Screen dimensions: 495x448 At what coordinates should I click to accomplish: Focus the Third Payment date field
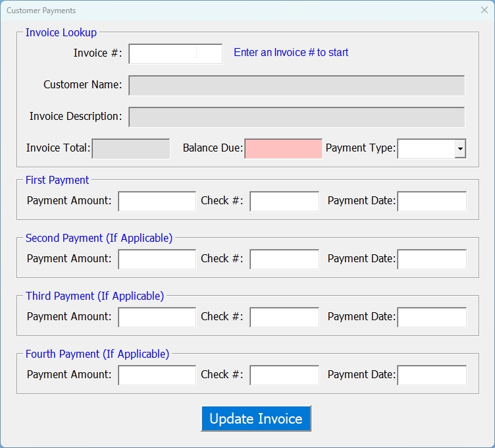[x=432, y=318]
